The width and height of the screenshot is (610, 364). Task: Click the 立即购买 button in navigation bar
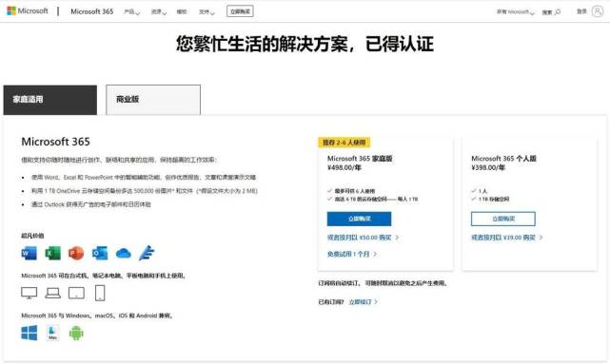[x=240, y=11]
